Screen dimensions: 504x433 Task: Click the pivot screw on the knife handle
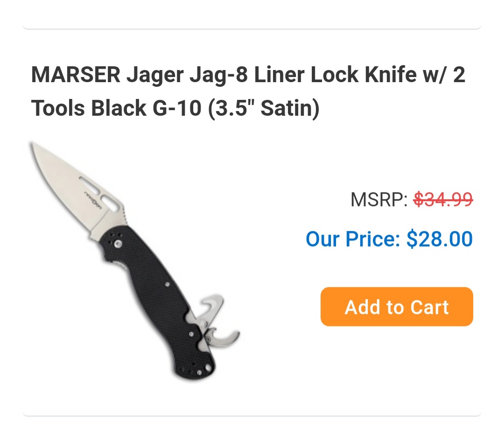pos(118,244)
